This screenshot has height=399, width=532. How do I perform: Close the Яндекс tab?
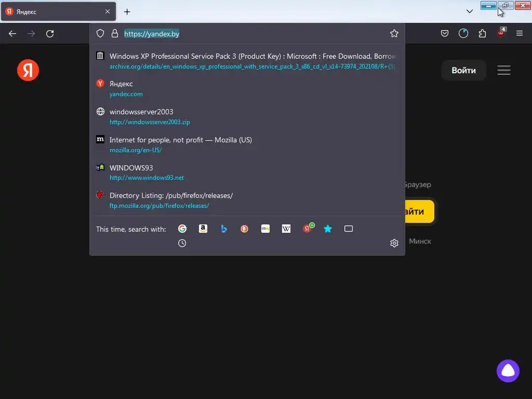(x=107, y=11)
